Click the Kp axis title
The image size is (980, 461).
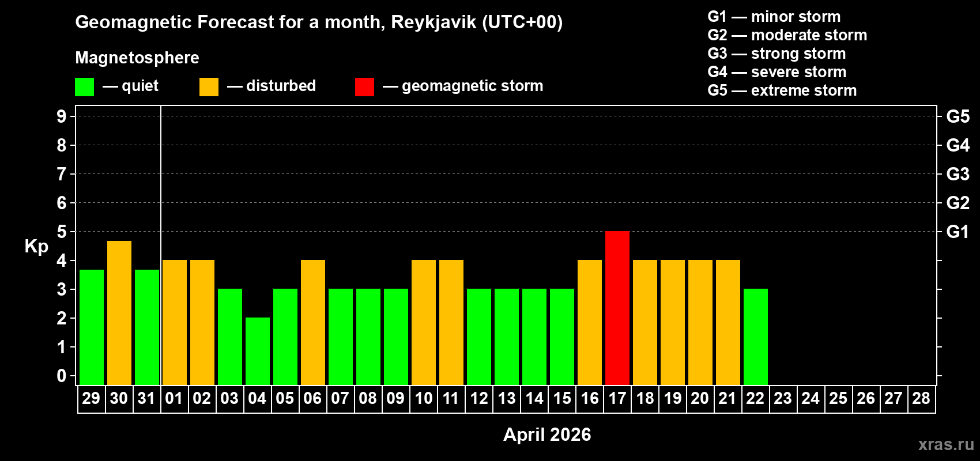click(x=36, y=247)
